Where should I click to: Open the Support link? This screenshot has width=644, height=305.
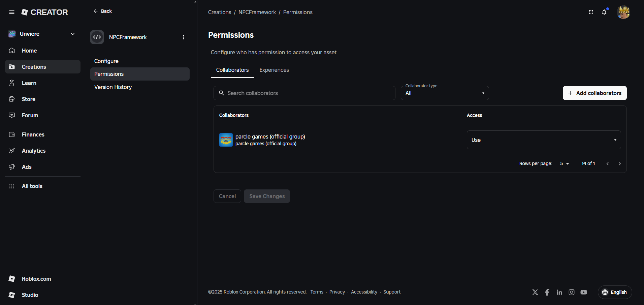point(392,292)
